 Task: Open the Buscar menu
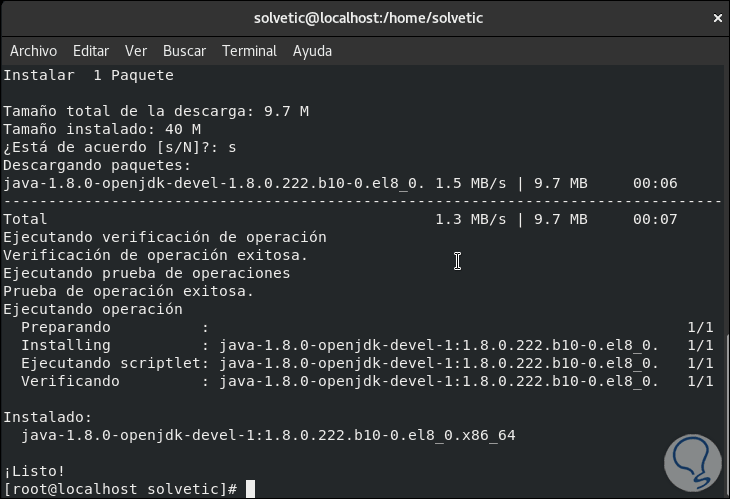[x=184, y=51]
